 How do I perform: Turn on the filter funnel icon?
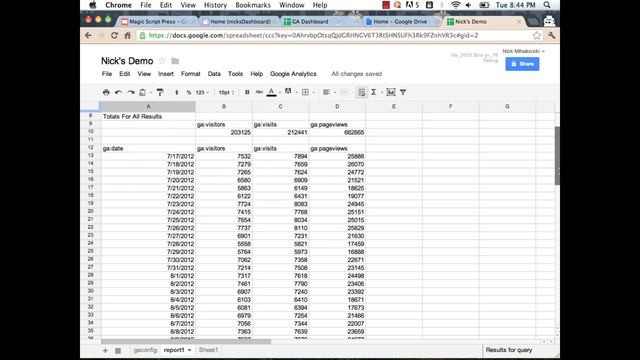[x=403, y=92]
